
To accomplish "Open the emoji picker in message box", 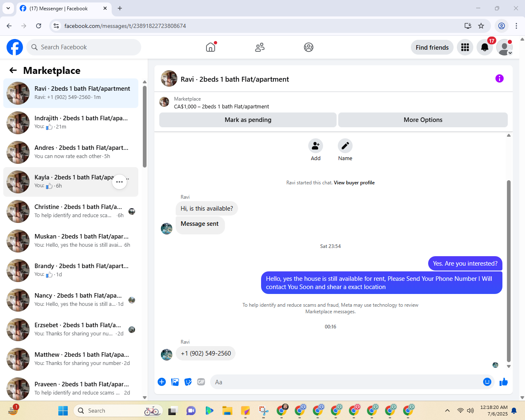I will (487, 382).
